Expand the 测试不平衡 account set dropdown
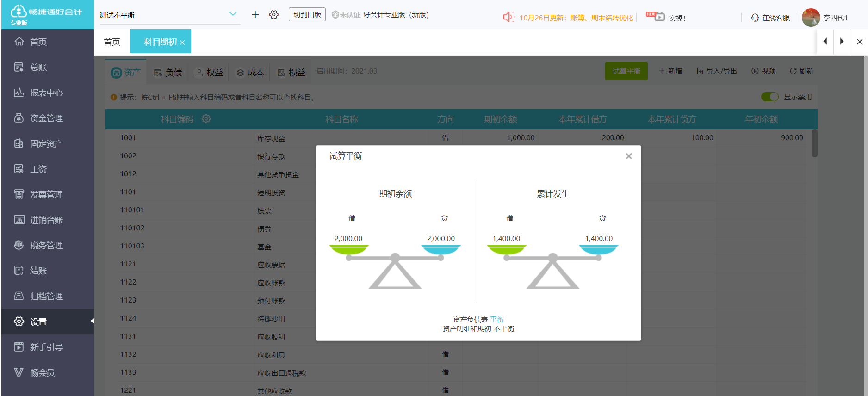Viewport: 868px width, 396px height. pos(233,14)
